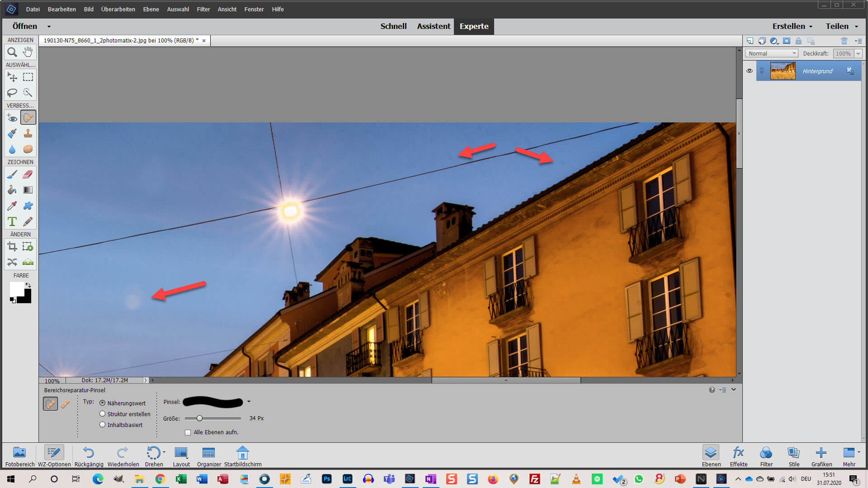Select Struktur erstellen radio button
868x488 pixels.
coord(102,413)
